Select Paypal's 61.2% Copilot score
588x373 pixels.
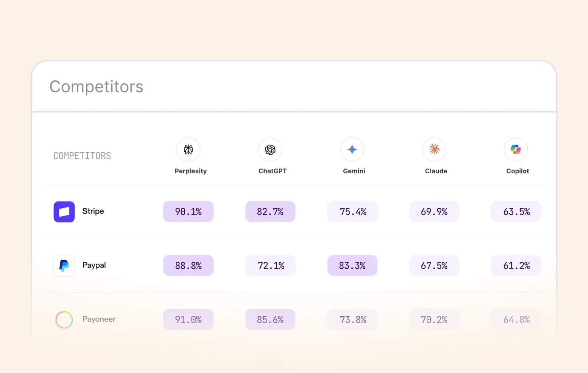516,266
